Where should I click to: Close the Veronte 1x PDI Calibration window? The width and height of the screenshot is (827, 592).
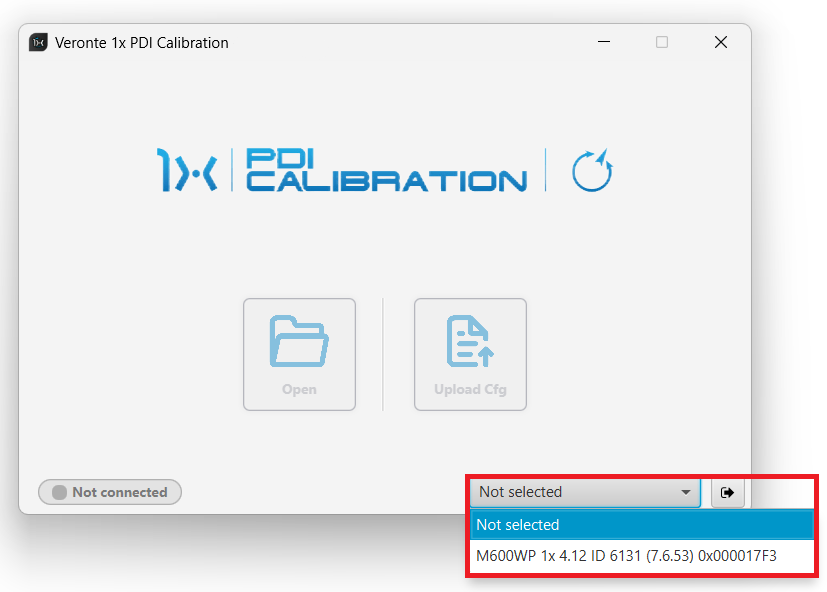click(720, 42)
